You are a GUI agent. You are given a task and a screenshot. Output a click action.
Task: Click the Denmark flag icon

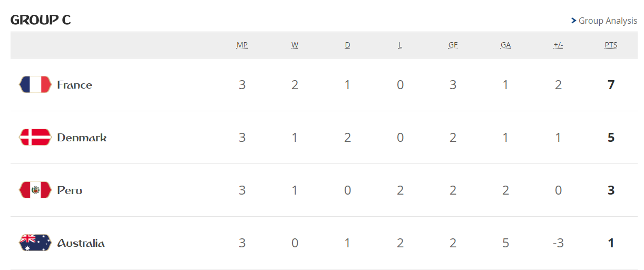coord(35,137)
